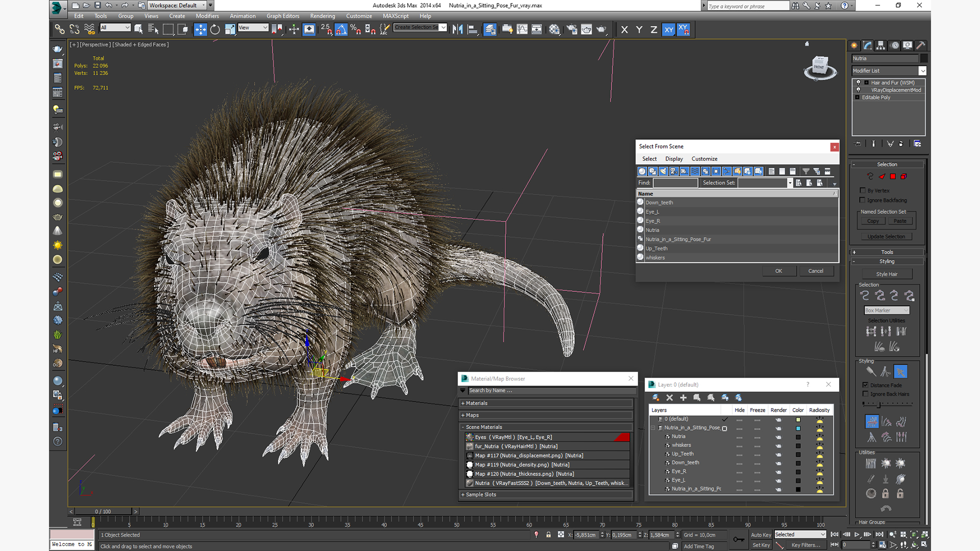This screenshot has width=980, height=551.
Task: Open the Create command panel tab
Action: pyautogui.click(x=854, y=45)
